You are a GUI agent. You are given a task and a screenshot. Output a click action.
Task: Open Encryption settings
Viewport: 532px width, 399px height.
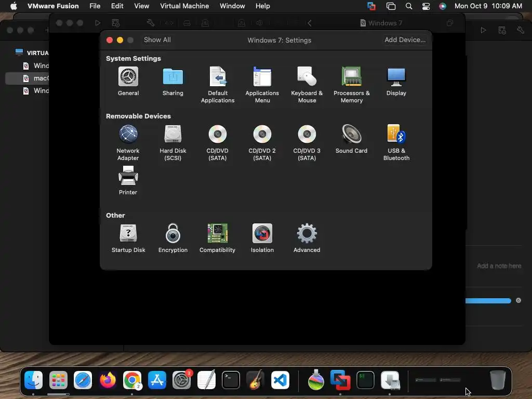tap(172, 238)
